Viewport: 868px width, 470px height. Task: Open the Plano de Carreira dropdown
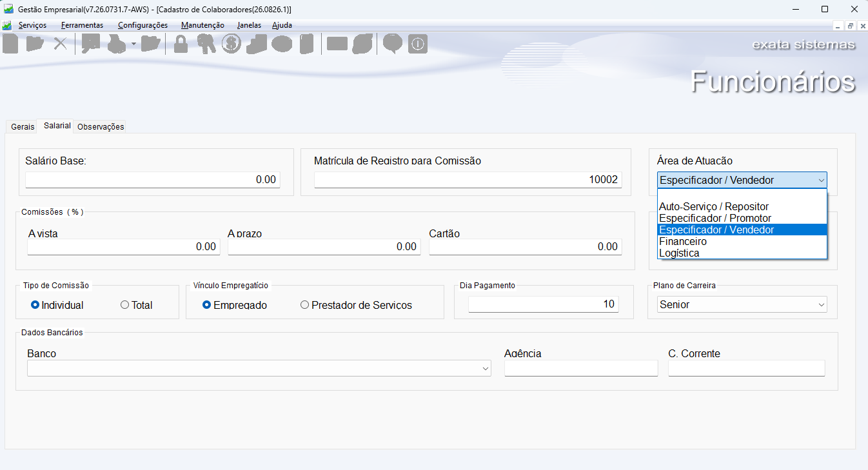click(x=821, y=304)
